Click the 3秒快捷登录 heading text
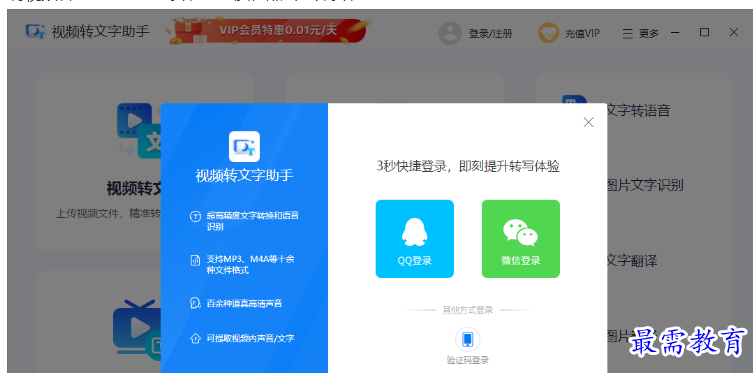The width and height of the screenshot is (753, 373). (x=468, y=167)
